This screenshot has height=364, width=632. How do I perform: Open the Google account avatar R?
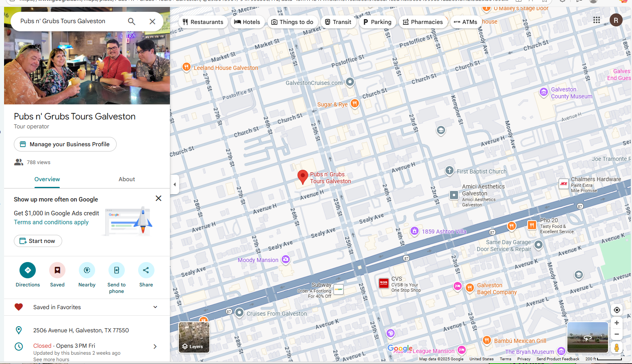pos(616,20)
